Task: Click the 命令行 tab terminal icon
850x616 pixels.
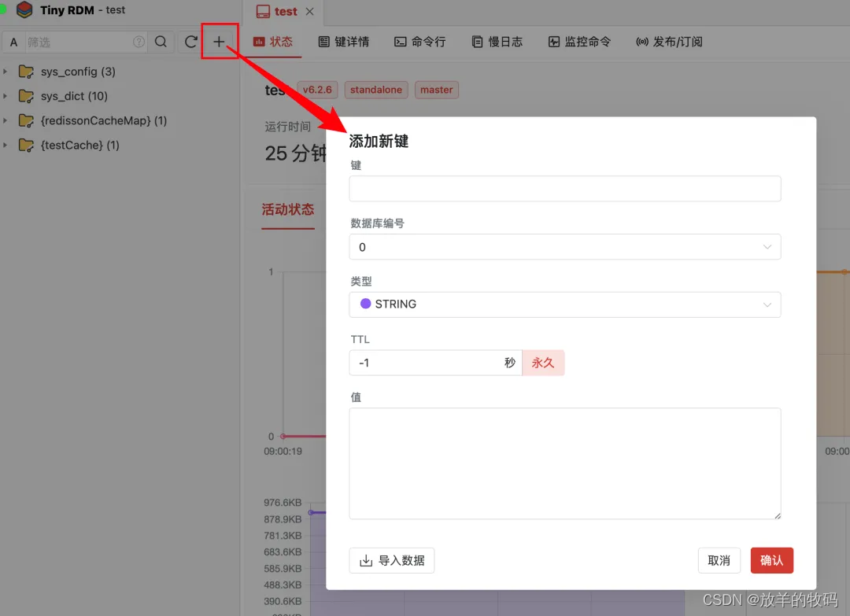Action: point(400,42)
